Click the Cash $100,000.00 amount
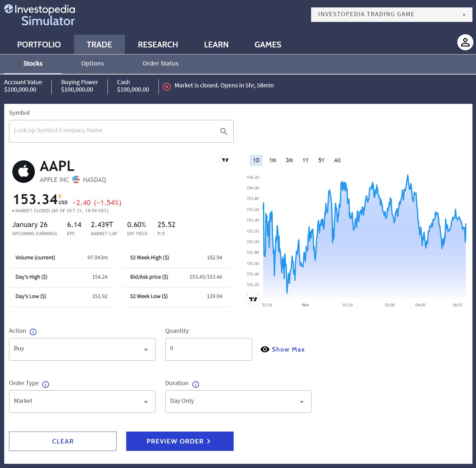The image size is (476, 468). (133, 90)
